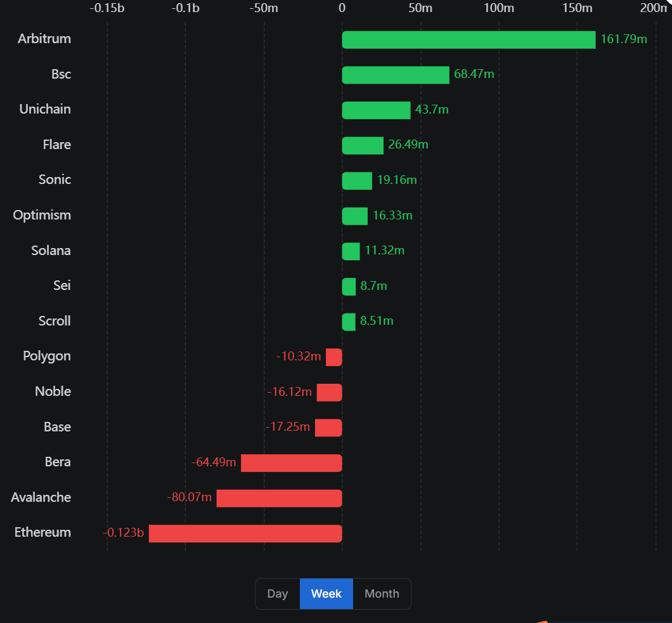
Task: Click the Flare chain label
Action: 57,145
